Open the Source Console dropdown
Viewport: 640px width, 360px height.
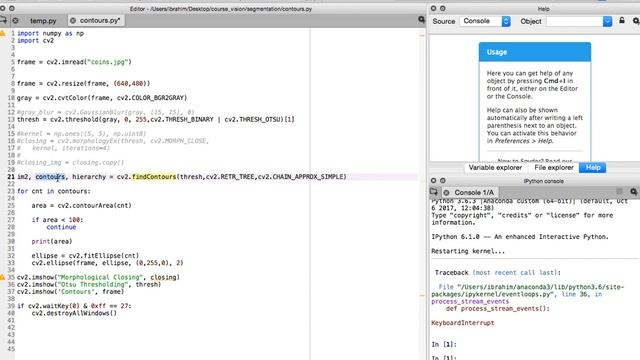485,21
